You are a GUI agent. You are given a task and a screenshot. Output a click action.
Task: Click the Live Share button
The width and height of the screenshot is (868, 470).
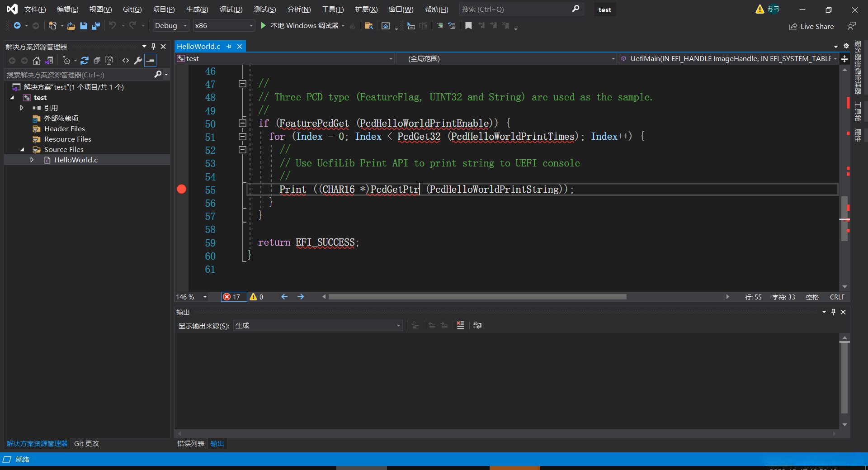[x=811, y=27]
